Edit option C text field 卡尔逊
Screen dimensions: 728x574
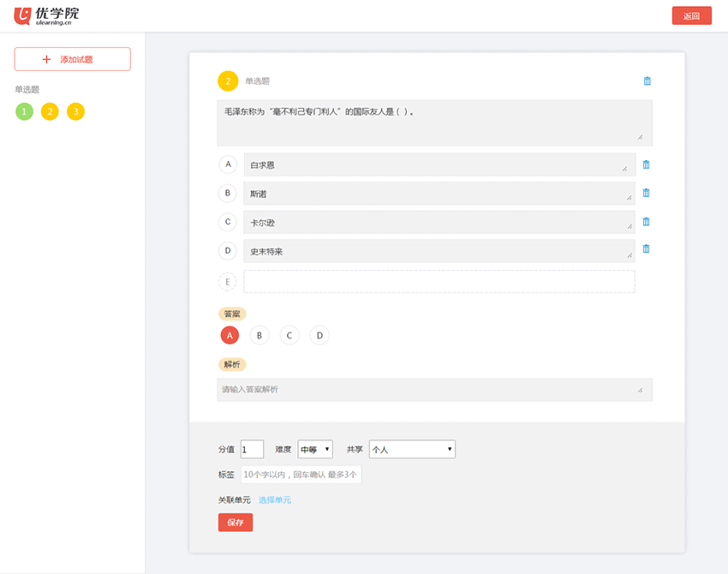[x=439, y=223]
